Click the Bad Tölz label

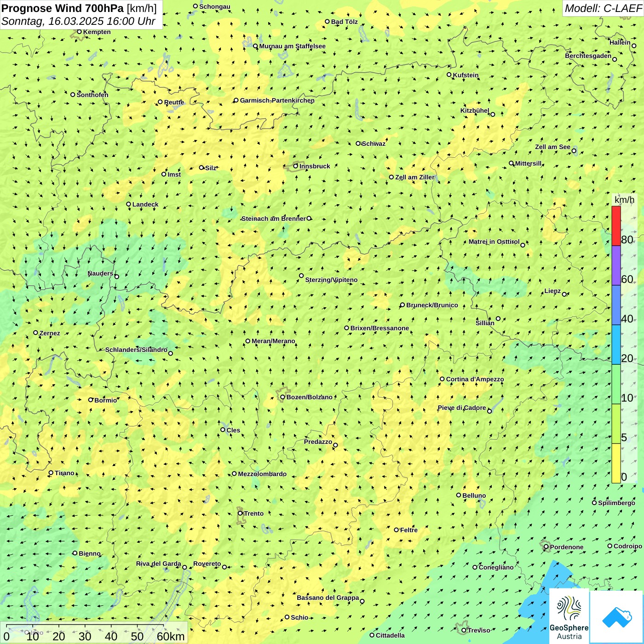[x=344, y=22]
